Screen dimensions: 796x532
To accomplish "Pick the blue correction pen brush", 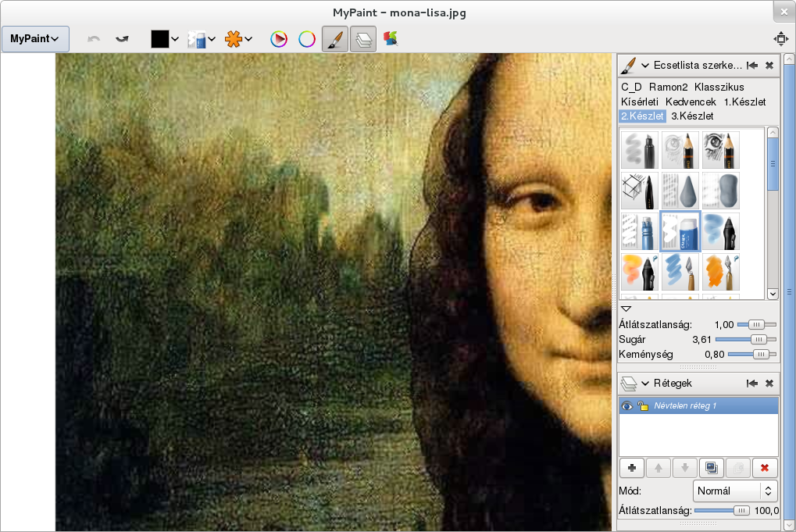I will click(639, 231).
